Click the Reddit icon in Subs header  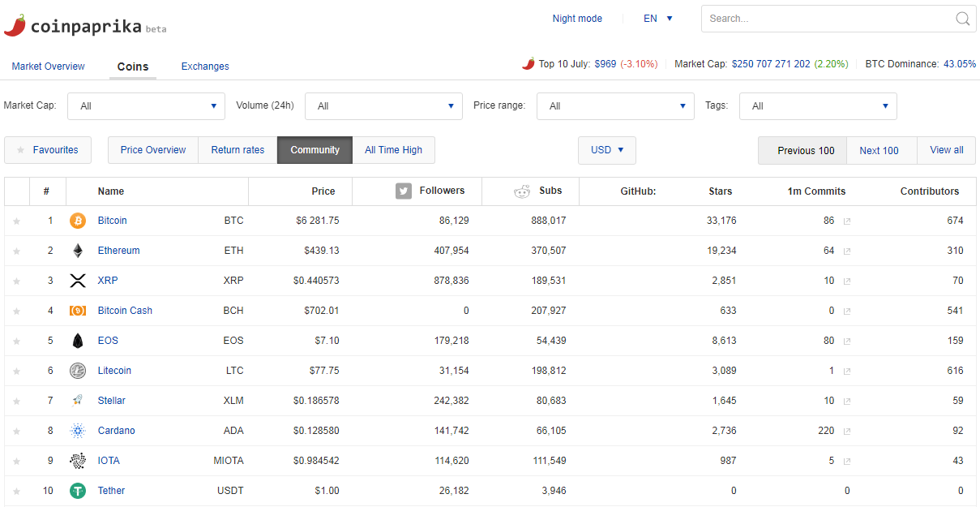(522, 192)
